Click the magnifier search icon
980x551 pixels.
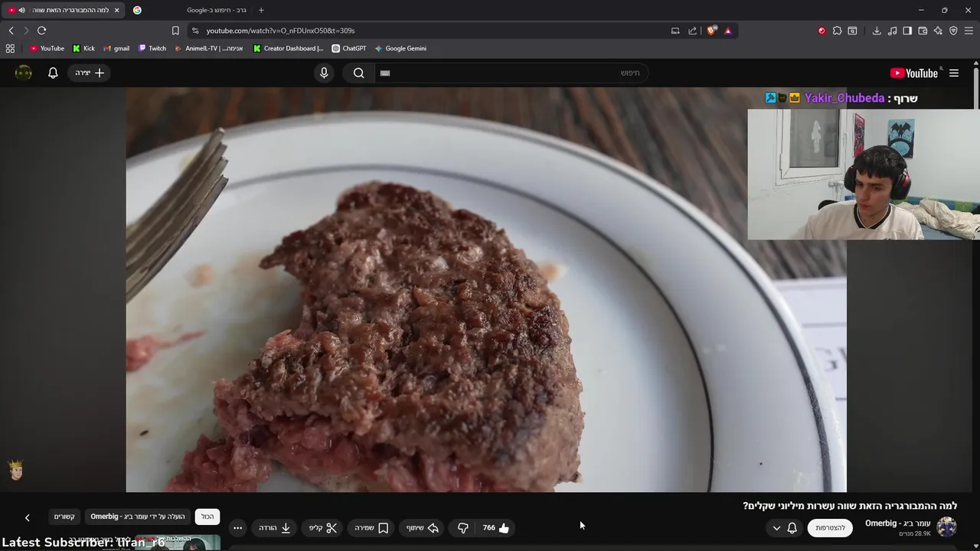click(358, 73)
